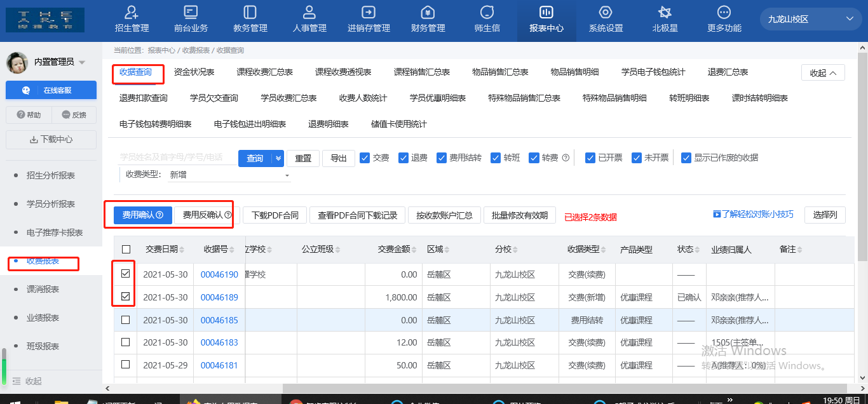This screenshot has width=868, height=404.
Task: Click the 导出 button
Action: [x=339, y=158]
